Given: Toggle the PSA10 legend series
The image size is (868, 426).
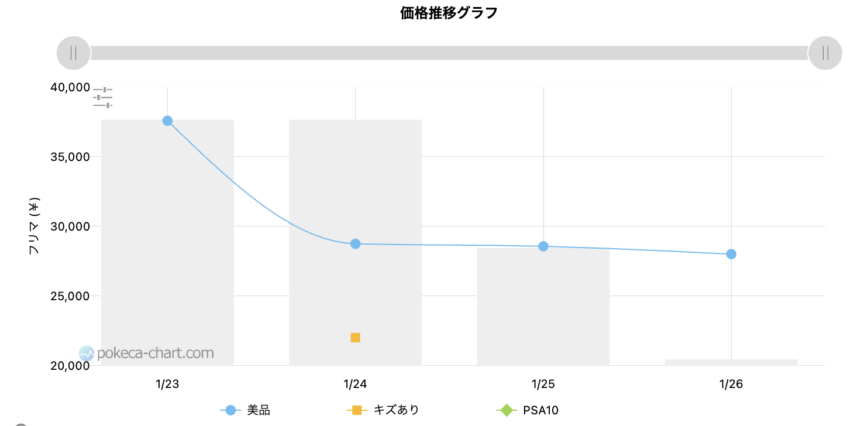Looking at the screenshot, I should 527,410.
